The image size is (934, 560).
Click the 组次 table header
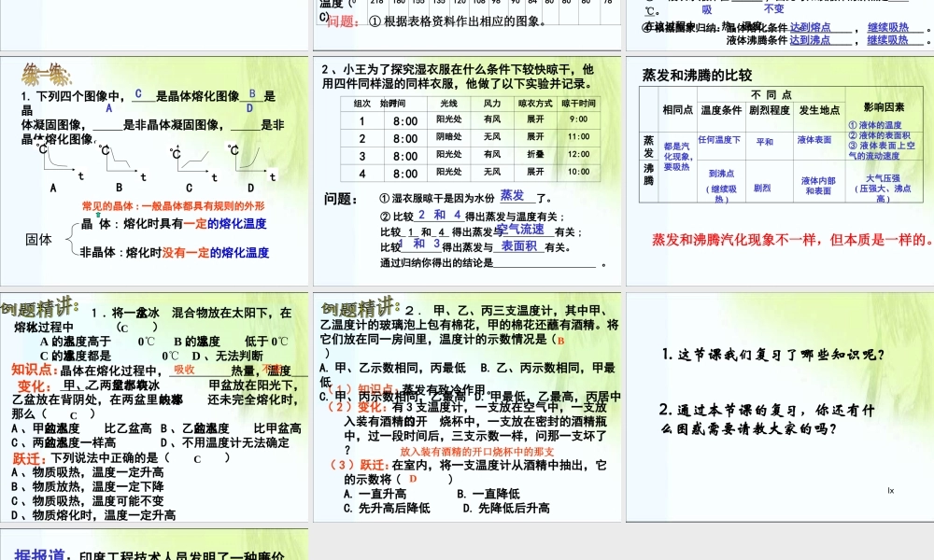pyautogui.click(x=362, y=104)
